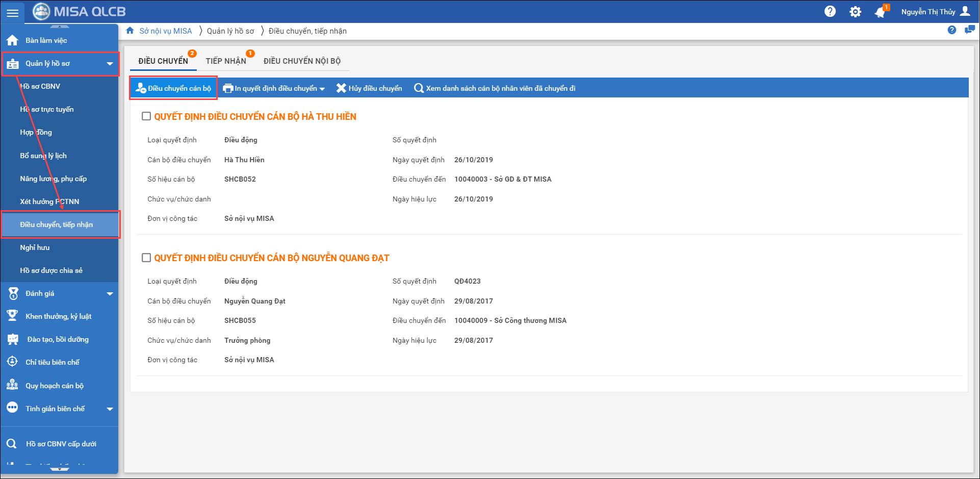
Task: Expand the Đánh giá menu arrow
Action: tap(110, 294)
